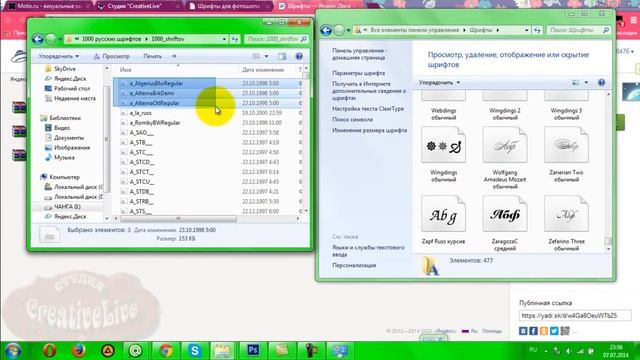This screenshot has height=360, width=640.
Task: Open Упорядочить dropdown in 1000_shriftov window
Action: point(59,56)
